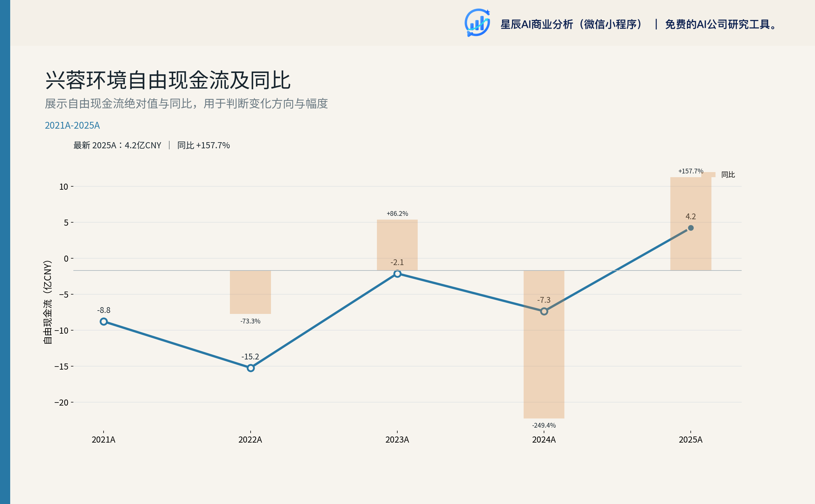815x504 pixels.
Task: Click the 2023A year-over-year bar
Action: tap(397, 245)
